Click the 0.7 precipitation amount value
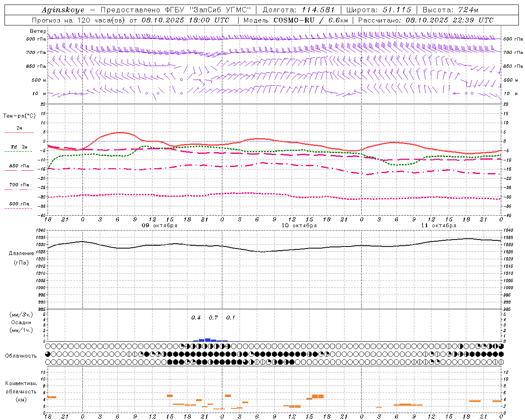Screen dimensions: 525x420 tap(213, 317)
